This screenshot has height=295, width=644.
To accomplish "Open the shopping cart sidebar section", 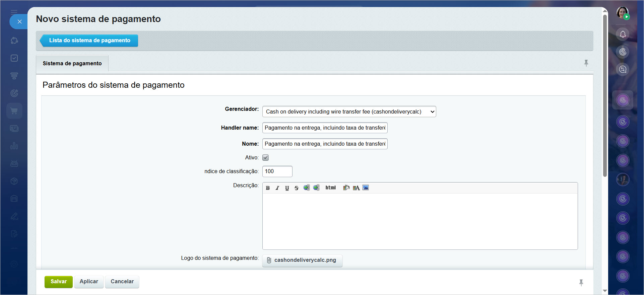I will point(14,111).
